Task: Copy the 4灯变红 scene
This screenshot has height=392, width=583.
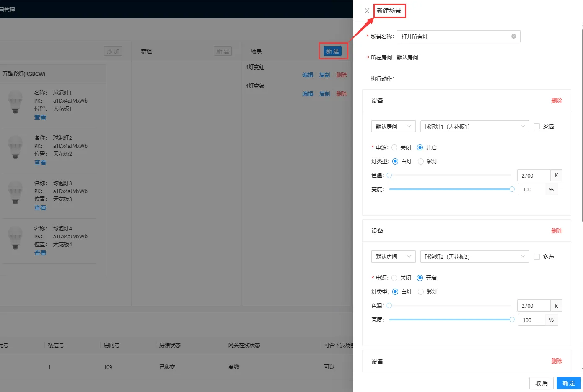Action: coord(325,75)
